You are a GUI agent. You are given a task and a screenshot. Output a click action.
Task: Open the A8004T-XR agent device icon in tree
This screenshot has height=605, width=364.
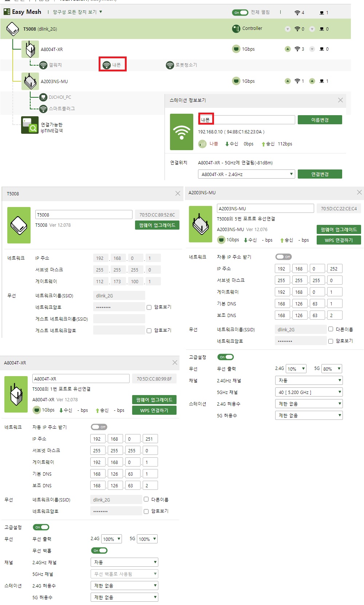click(x=30, y=49)
